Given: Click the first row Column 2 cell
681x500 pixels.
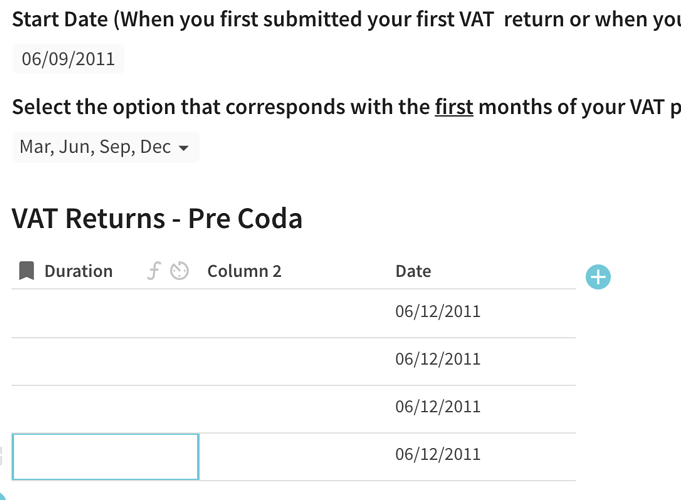Looking at the screenshot, I should tap(292, 312).
